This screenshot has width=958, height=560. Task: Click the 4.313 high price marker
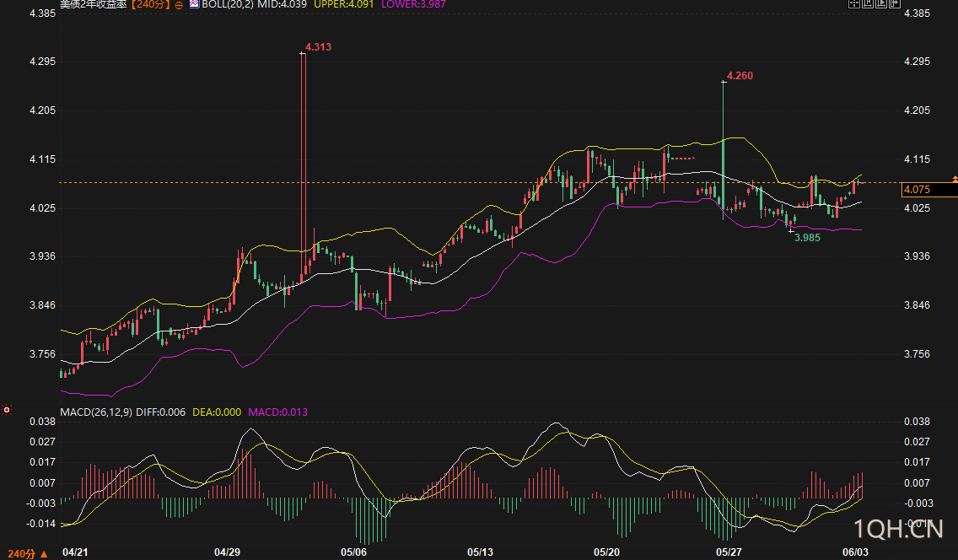coord(318,47)
